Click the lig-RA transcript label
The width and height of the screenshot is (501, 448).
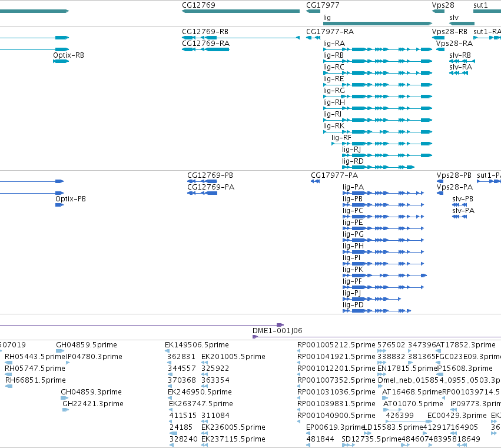pyautogui.click(x=334, y=44)
